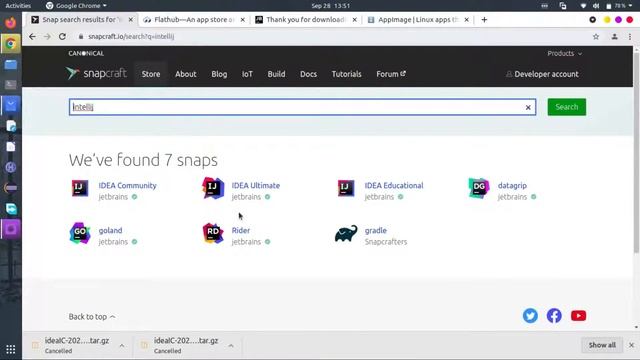Dismiss the downloads bar
Viewport: 640px width, 360px height.
point(631,345)
